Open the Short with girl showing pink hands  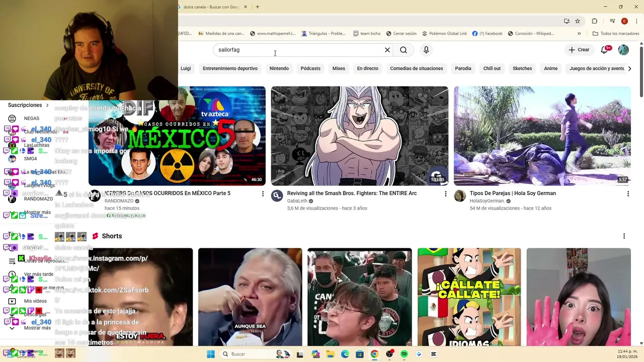point(579,297)
